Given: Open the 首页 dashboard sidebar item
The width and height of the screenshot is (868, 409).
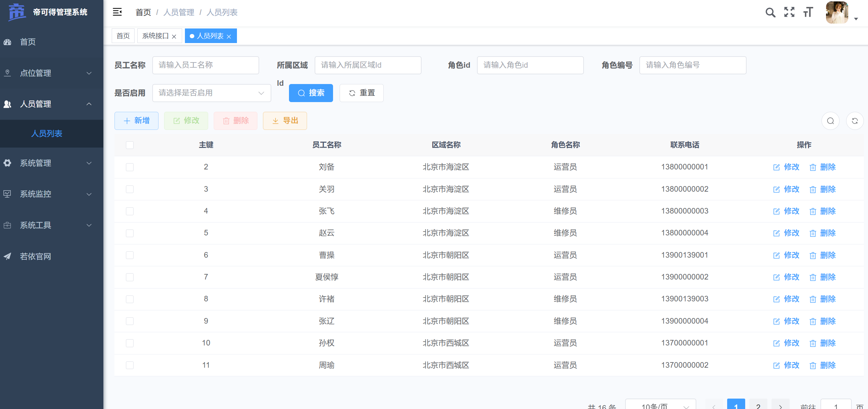Looking at the screenshot, I should coord(28,42).
